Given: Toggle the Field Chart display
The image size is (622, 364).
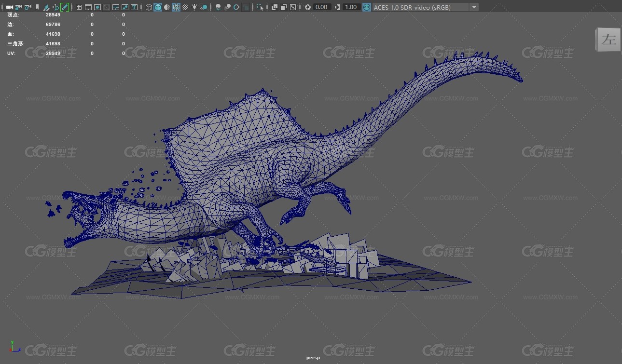Looking at the screenshot, I should tap(116, 7).
